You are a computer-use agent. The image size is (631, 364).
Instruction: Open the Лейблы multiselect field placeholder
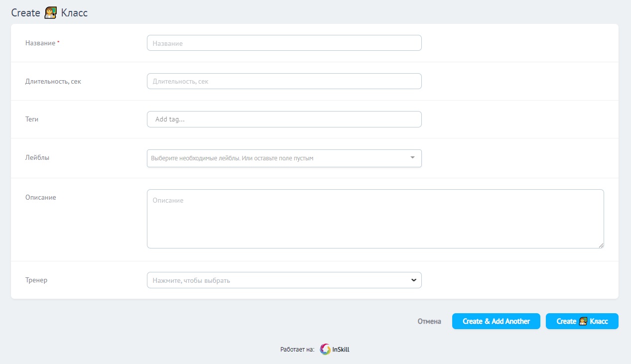pos(232,158)
